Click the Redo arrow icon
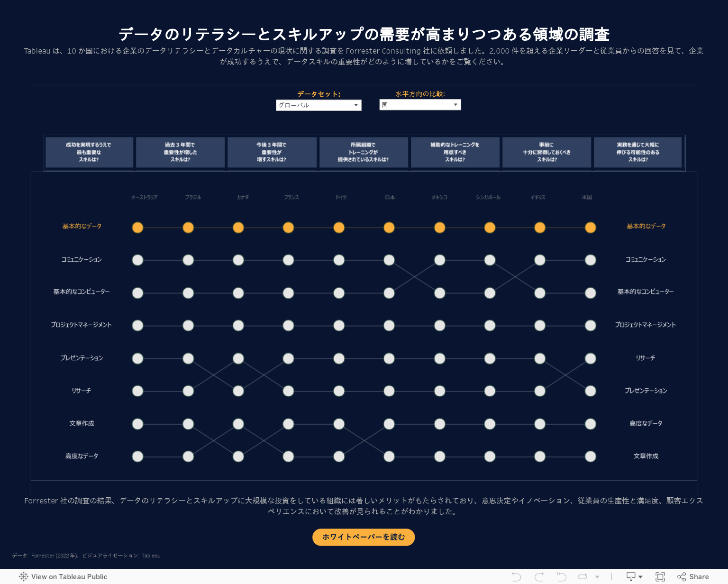728x584 pixels. pos(539,577)
